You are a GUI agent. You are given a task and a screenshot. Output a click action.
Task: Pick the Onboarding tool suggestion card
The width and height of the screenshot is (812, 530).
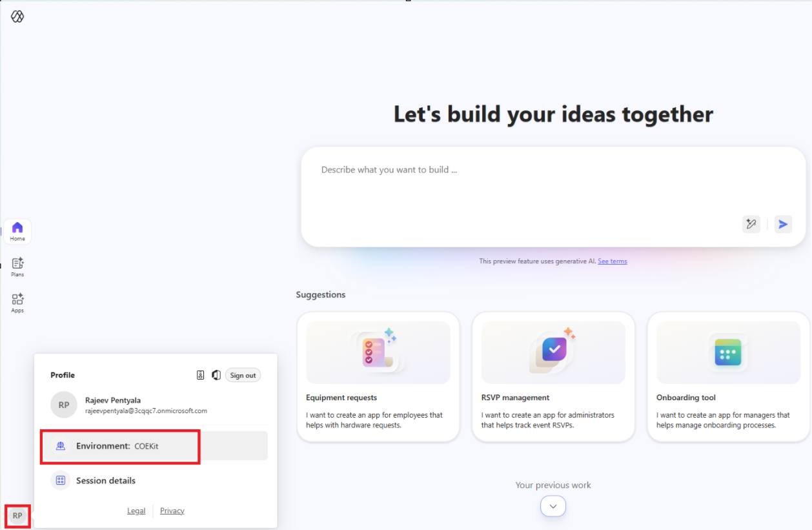pos(728,376)
